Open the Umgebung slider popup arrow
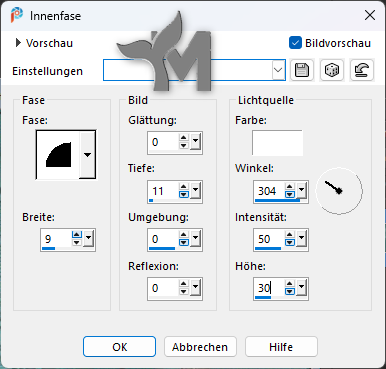386x369 pixels. (195, 238)
